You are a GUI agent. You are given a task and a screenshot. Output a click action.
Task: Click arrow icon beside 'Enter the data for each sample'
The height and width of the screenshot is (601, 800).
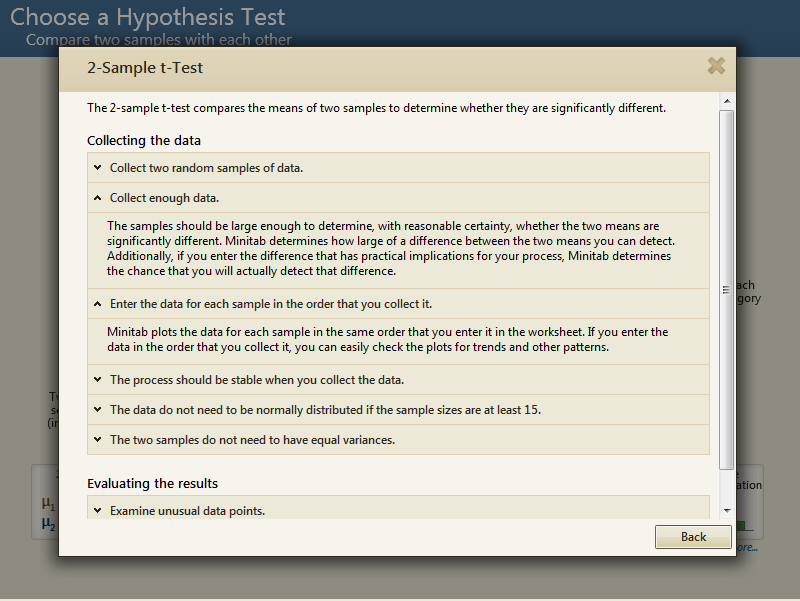(x=97, y=304)
